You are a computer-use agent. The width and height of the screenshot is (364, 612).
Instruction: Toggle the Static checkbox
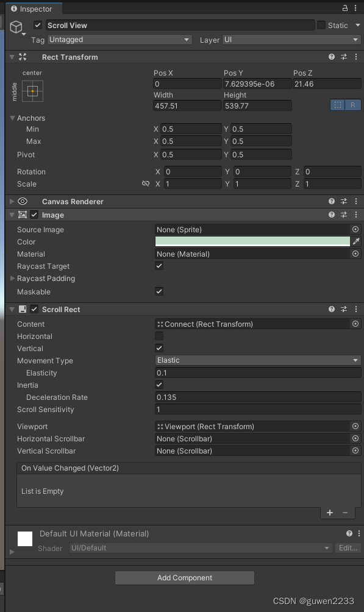coord(321,25)
